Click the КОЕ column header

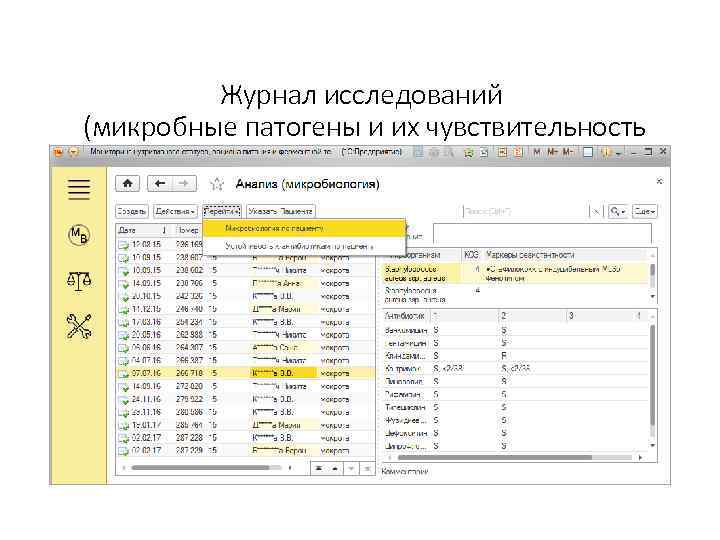click(x=471, y=255)
